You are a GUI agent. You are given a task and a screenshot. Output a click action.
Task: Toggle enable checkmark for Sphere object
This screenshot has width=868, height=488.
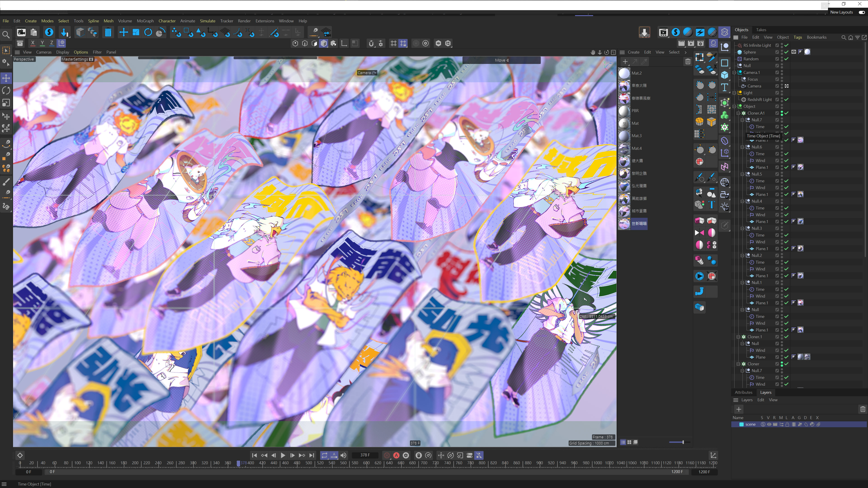click(x=786, y=52)
